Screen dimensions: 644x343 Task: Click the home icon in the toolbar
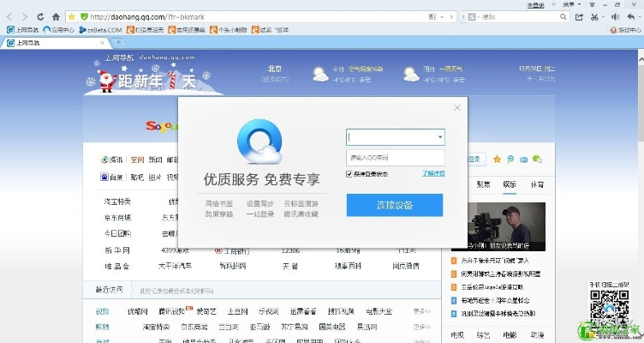point(56,16)
